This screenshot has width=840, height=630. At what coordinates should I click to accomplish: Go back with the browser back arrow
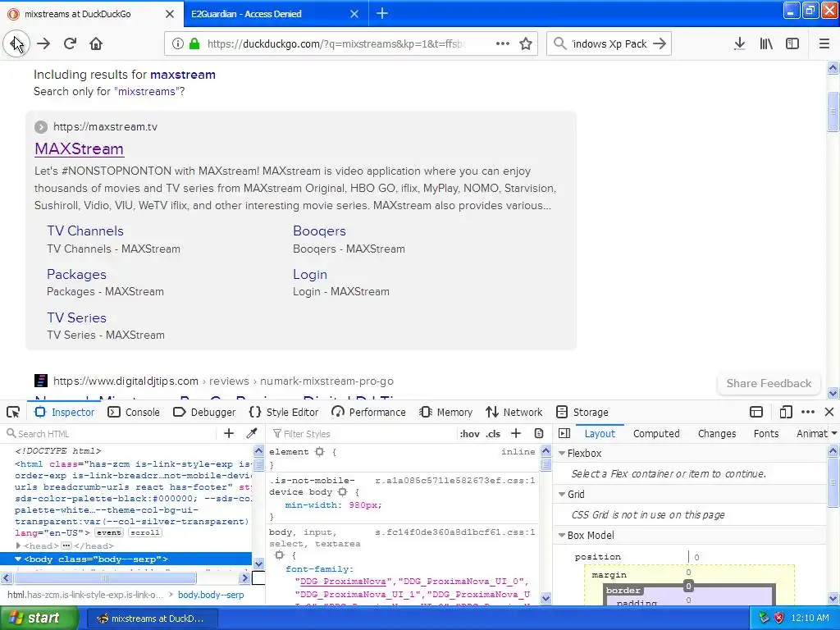pos(16,43)
